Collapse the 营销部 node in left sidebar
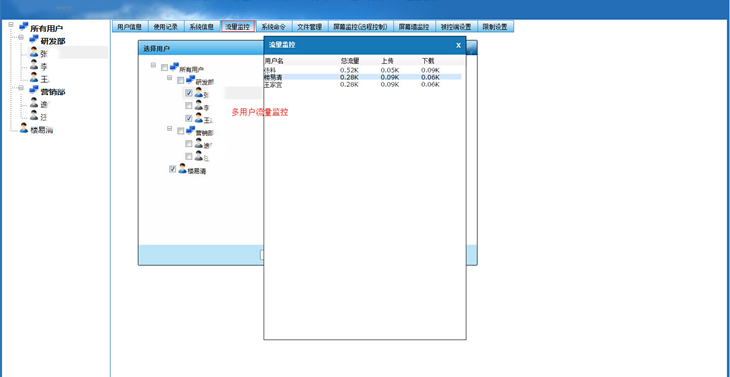The height and width of the screenshot is (377, 730). point(20,88)
